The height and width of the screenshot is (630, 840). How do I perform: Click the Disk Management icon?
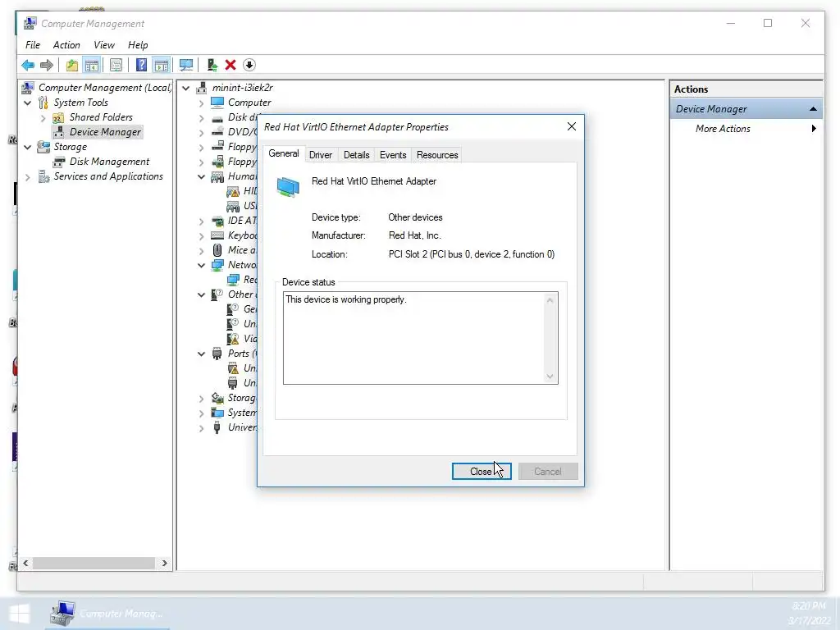click(x=58, y=162)
